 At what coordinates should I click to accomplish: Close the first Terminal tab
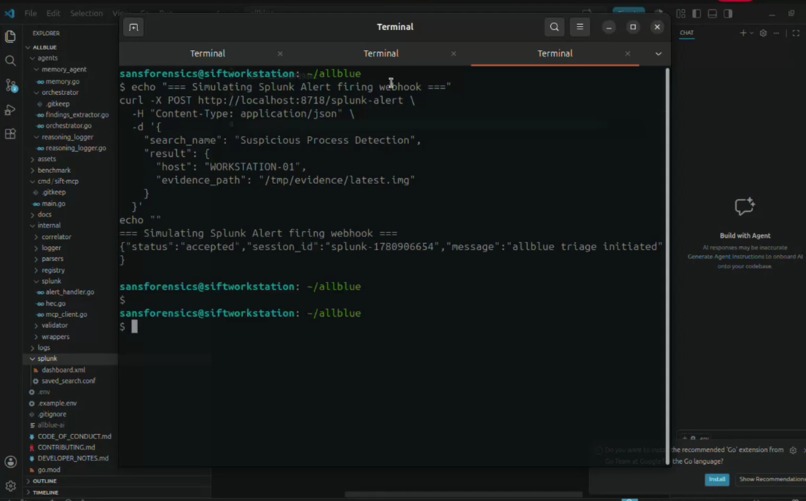point(280,53)
